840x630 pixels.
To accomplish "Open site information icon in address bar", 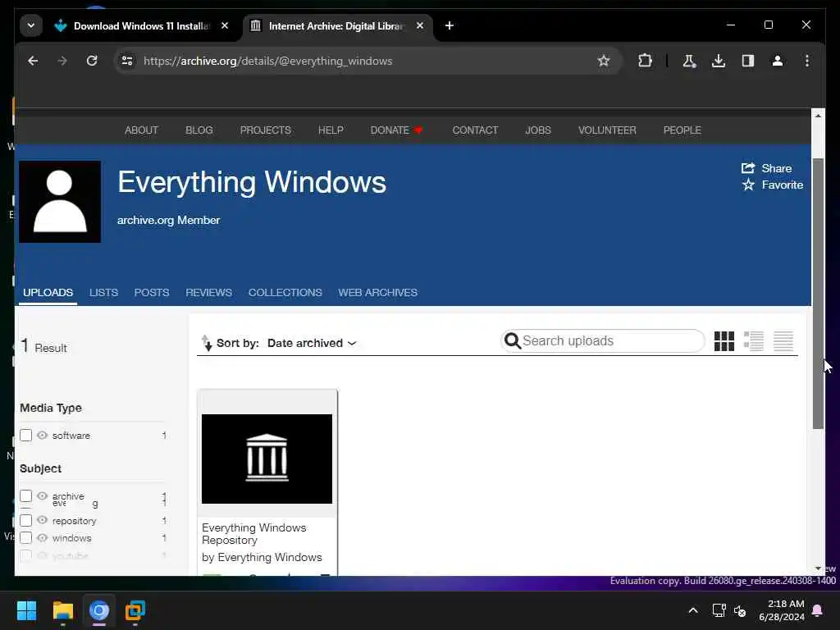I will point(127,61).
